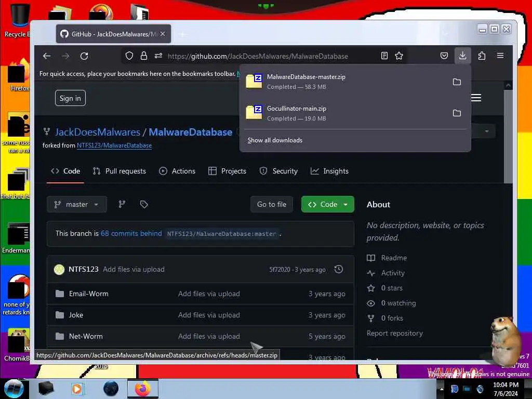Open the Insights tab

pos(329,171)
